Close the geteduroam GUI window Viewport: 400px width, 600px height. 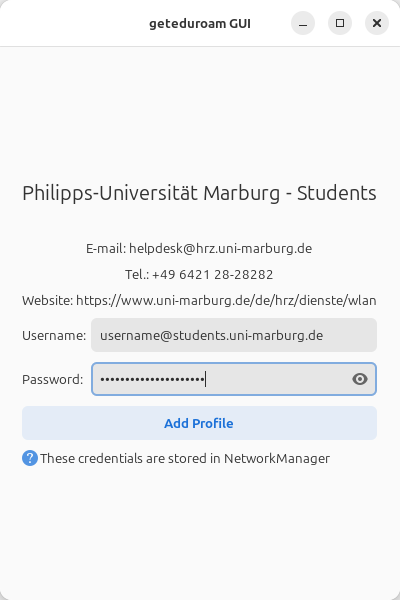coord(377,23)
